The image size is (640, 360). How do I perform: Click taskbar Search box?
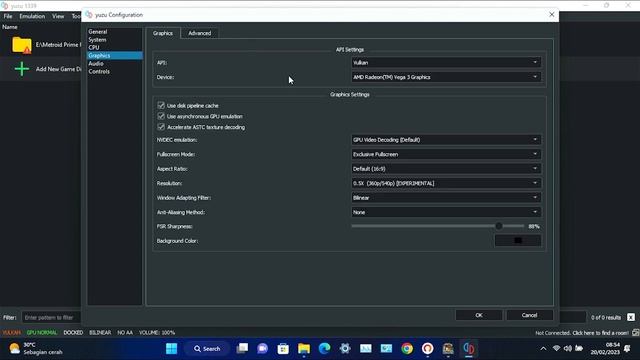coord(208,349)
